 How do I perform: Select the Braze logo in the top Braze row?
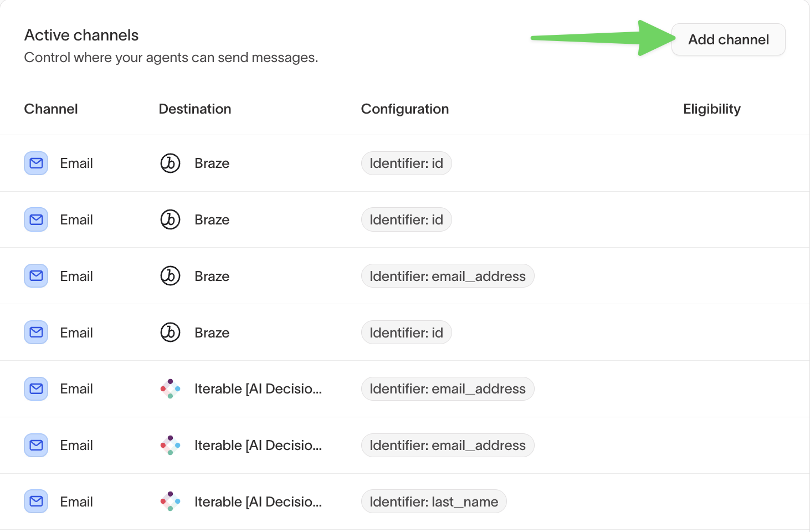(x=170, y=163)
